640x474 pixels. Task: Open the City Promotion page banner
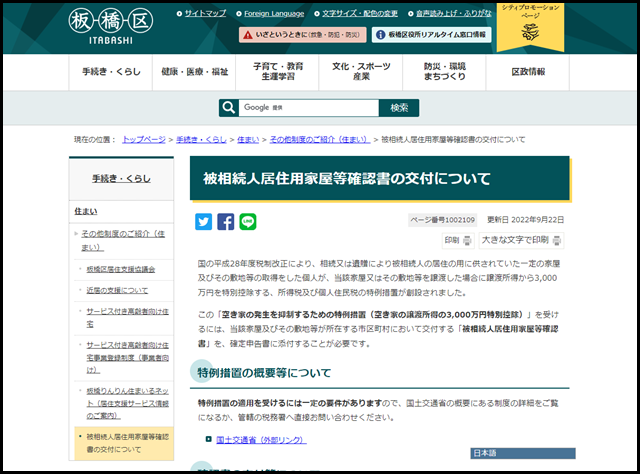click(530, 27)
